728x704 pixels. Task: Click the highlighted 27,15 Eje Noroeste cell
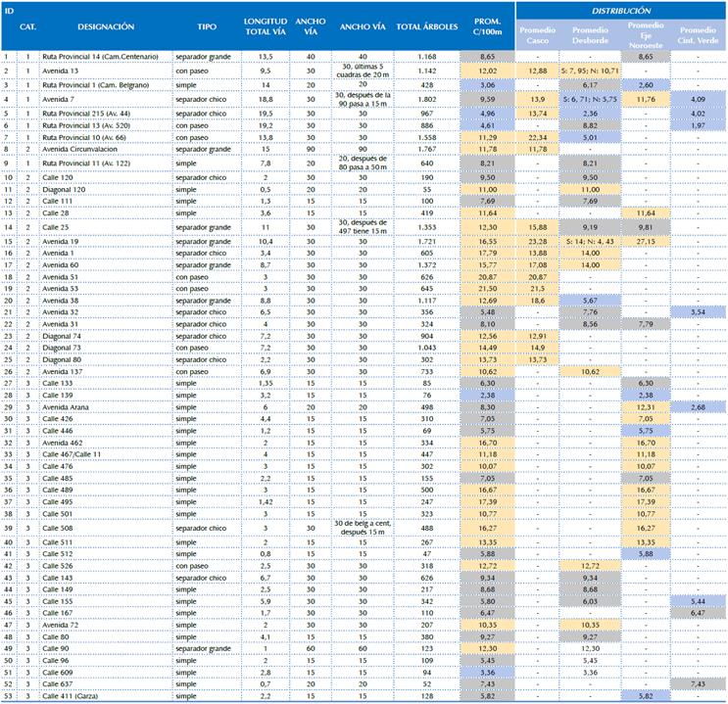[645, 240]
